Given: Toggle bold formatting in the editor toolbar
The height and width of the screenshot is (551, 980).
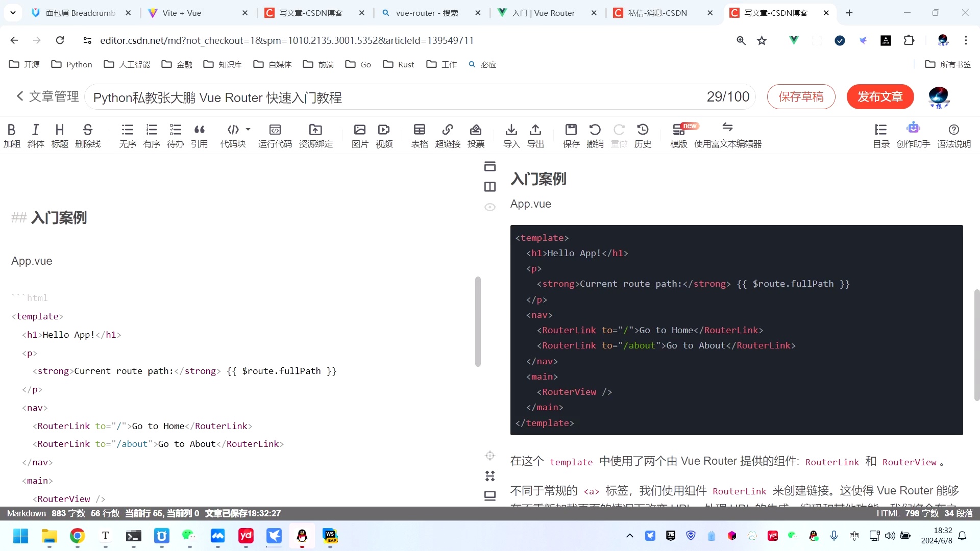Looking at the screenshot, I should [x=11, y=134].
